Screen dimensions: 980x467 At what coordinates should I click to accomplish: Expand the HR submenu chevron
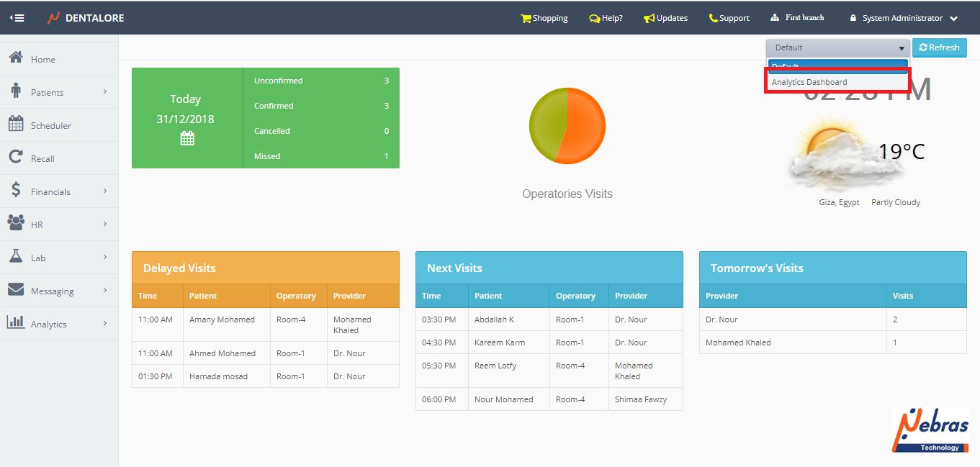pyautogui.click(x=105, y=225)
